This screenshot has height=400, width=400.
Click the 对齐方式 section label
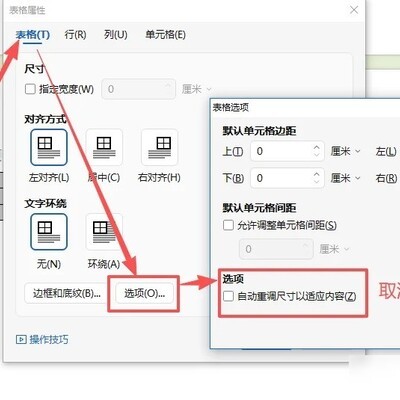45,119
